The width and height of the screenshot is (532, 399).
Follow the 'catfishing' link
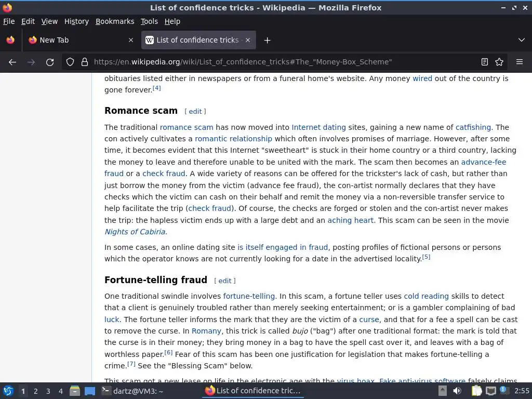[473, 128]
